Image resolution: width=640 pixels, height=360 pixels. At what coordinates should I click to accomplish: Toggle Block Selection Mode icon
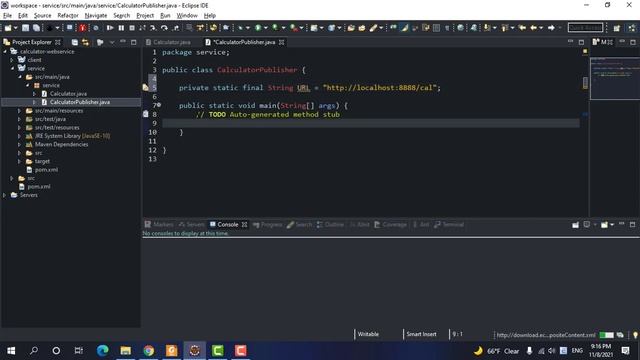[436, 28]
